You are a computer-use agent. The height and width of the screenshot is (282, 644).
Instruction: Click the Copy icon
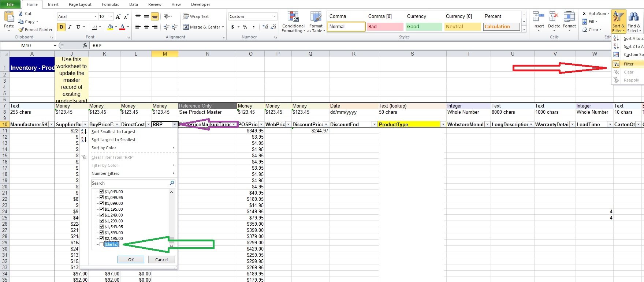click(x=21, y=22)
